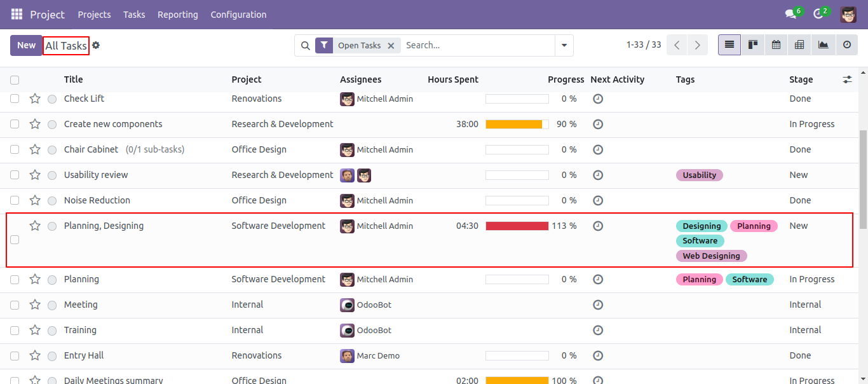Image resolution: width=868 pixels, height=384 pixels.
Task: Click progress bar of Create new components
Action: click(x=517, y=124)
